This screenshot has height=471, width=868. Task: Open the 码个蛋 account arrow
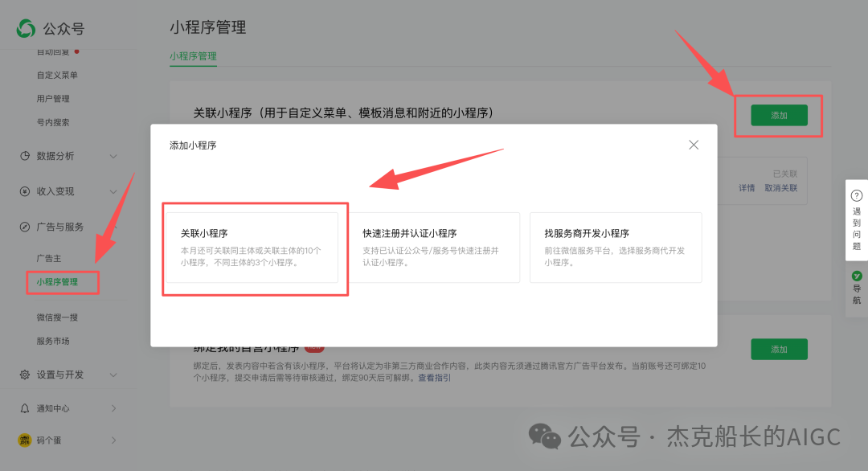point(113,440)
